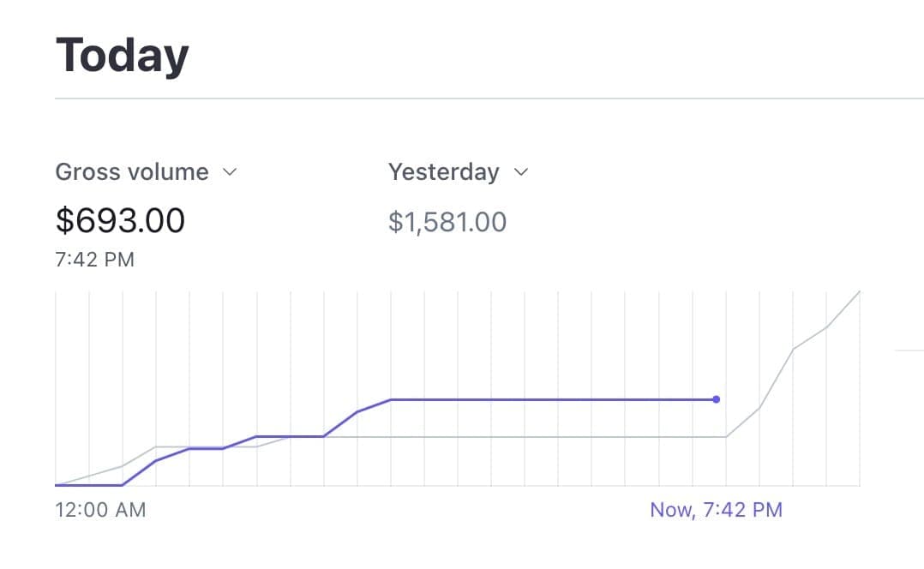Click the flat plateau of today's purple line
Image resolution: width=924 pixels, height=569 pixels.
(549, 399)
